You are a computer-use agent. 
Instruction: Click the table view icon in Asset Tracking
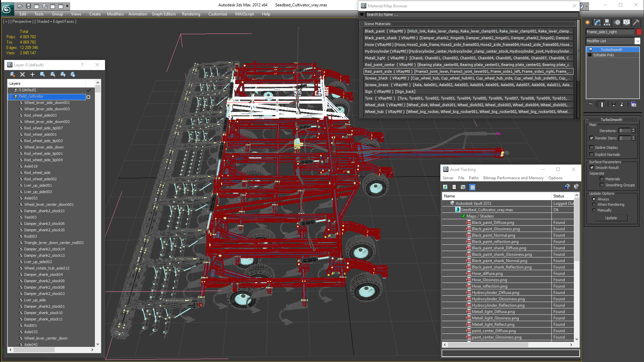(x=473, y=187)
